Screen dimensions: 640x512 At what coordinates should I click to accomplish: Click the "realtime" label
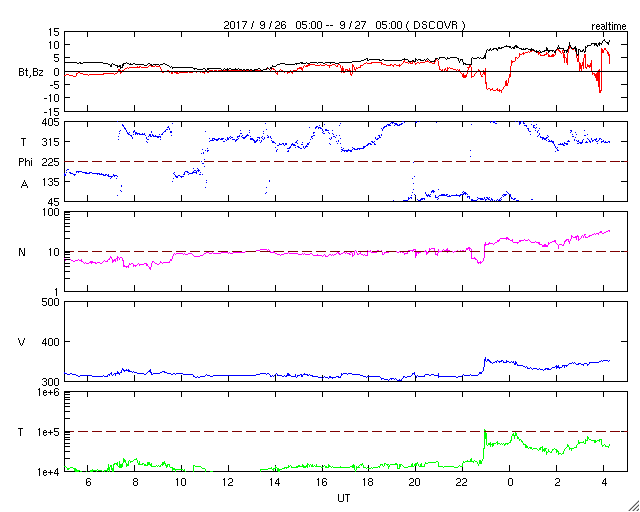click(609, 27)
